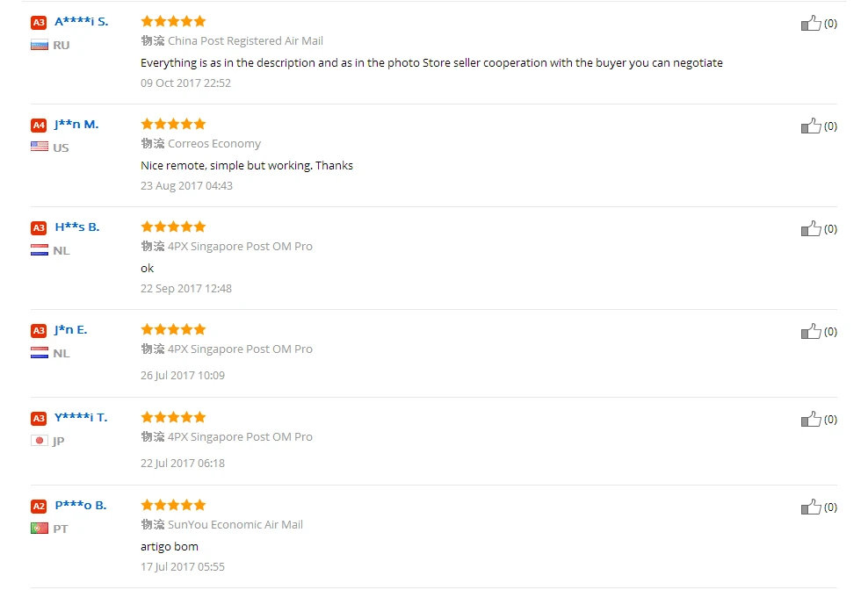Click the Russian flag icon
Image resolution: width=868 pixels, height=590 pixels.
pyautogui.click(x=40, y=46)
